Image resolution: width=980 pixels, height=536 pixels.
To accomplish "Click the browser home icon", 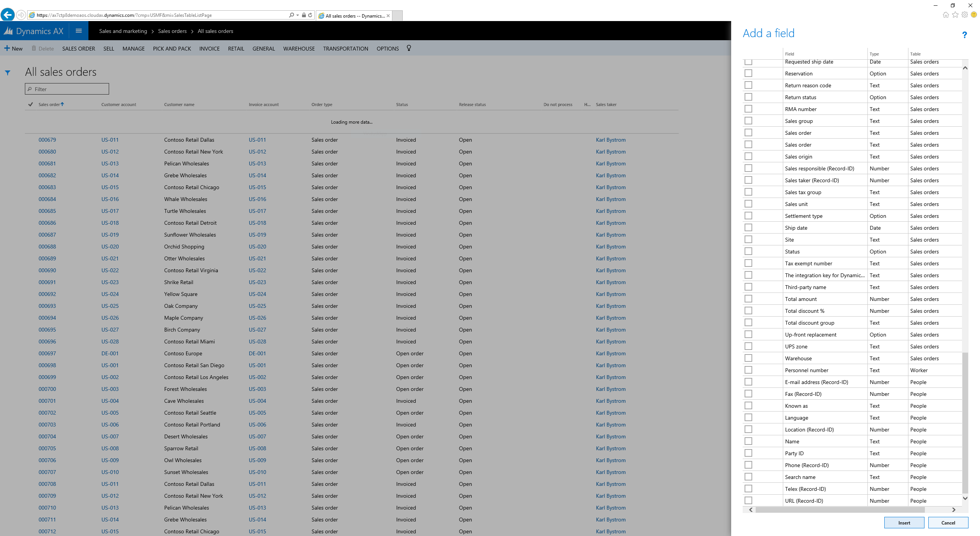I will tap(946, 15).
